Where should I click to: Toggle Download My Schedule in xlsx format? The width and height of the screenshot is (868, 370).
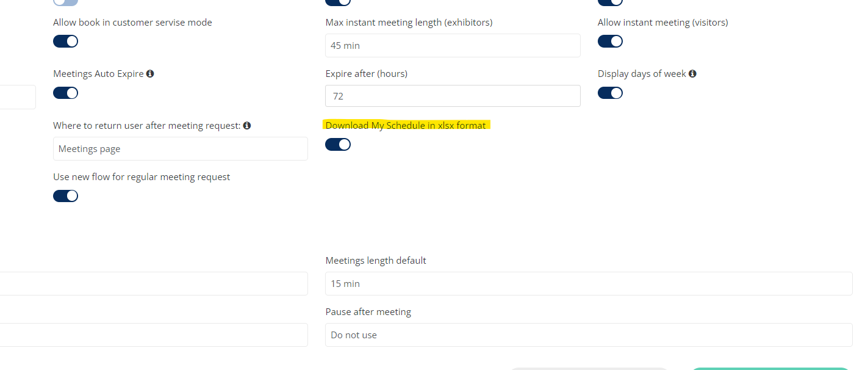[x=338, y=145]
